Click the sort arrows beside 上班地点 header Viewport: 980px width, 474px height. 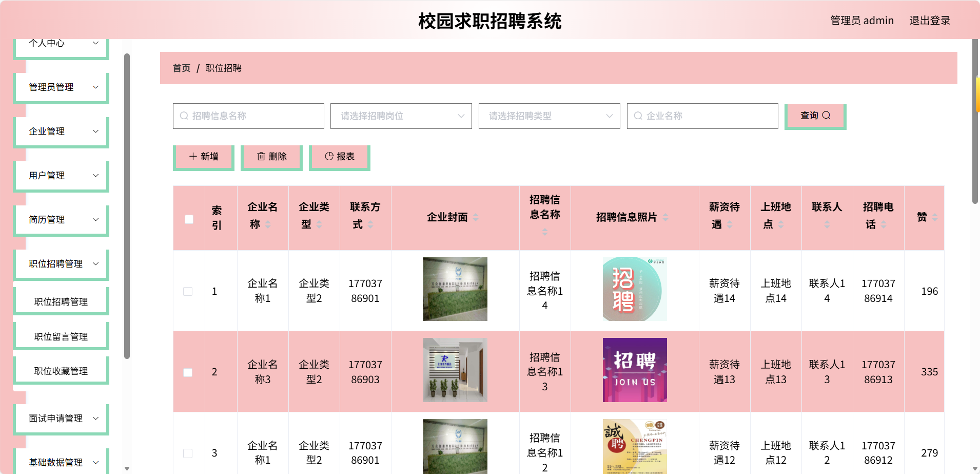tap(781, 224)
